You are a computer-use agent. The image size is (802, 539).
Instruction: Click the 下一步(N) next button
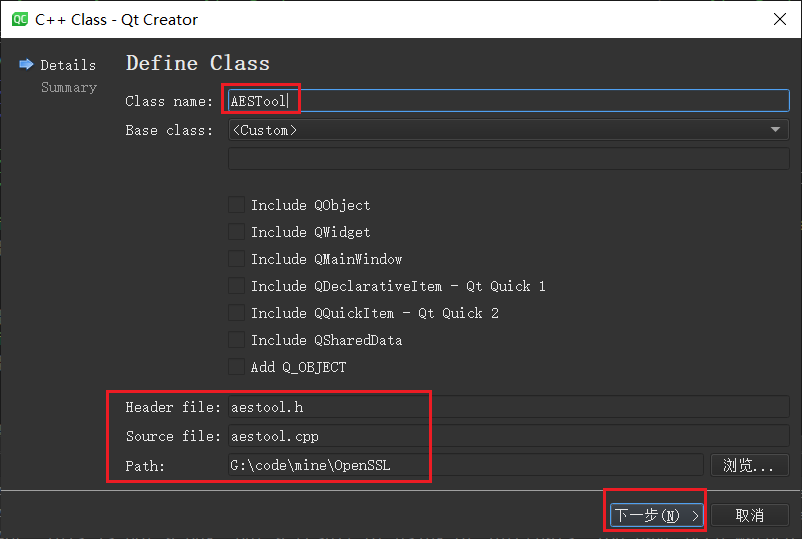[656, 515]
